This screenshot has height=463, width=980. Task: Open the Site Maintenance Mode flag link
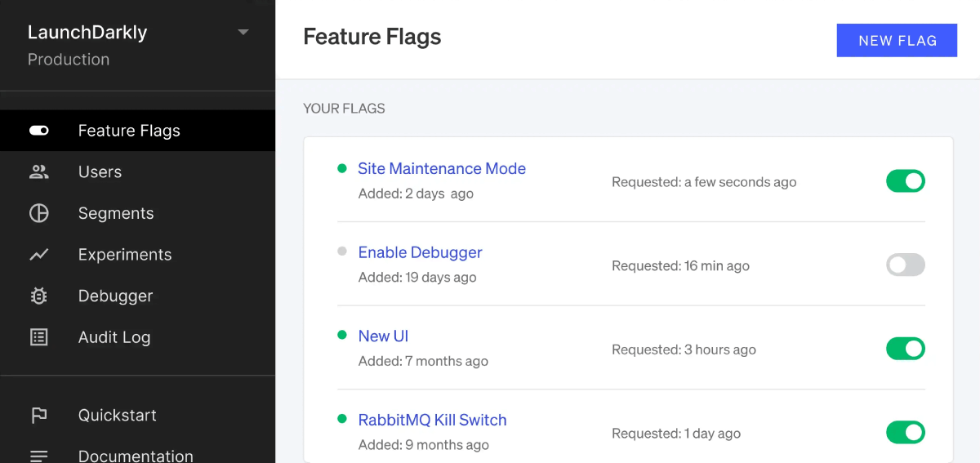click(x=442, y=168)
